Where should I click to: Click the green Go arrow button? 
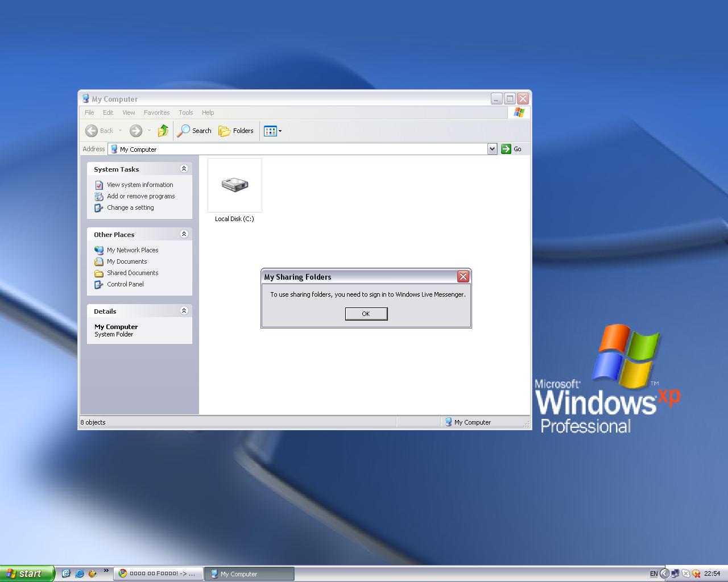pos(506,149)
